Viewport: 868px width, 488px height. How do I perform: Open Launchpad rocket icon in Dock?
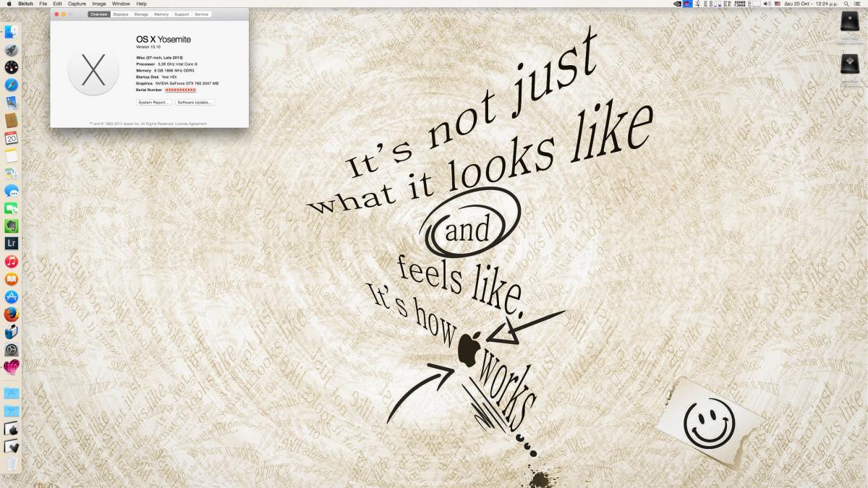11,50
